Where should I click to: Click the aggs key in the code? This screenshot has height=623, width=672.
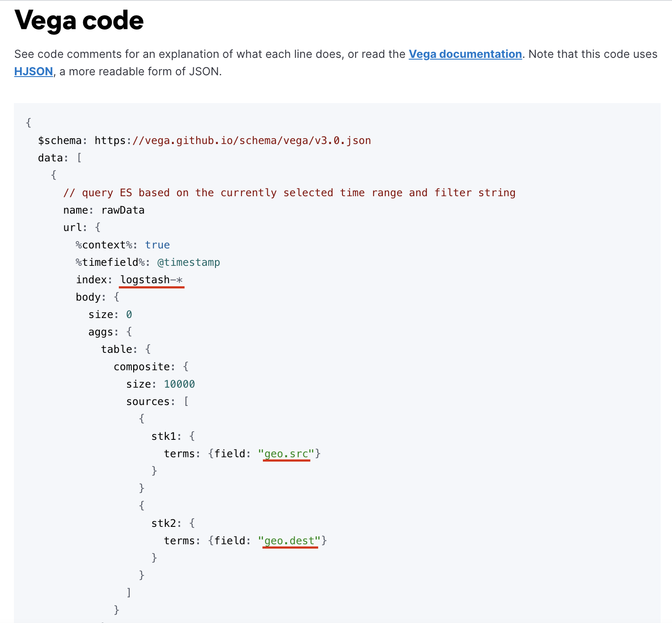[101, 332]
